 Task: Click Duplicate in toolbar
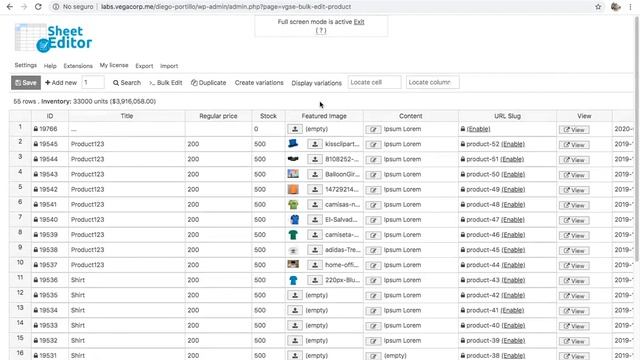click(x=209, y=82)
